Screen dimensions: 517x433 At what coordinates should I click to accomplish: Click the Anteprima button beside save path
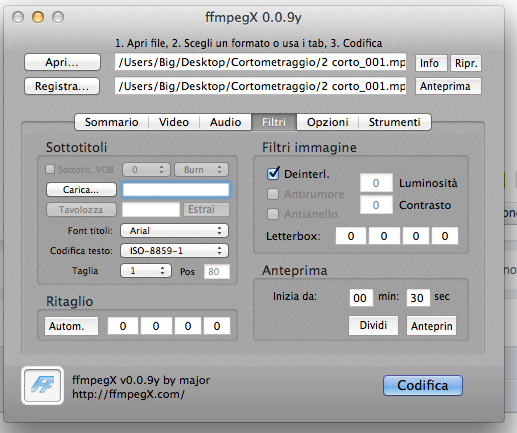pyautogui.click(x=448, y=86)
